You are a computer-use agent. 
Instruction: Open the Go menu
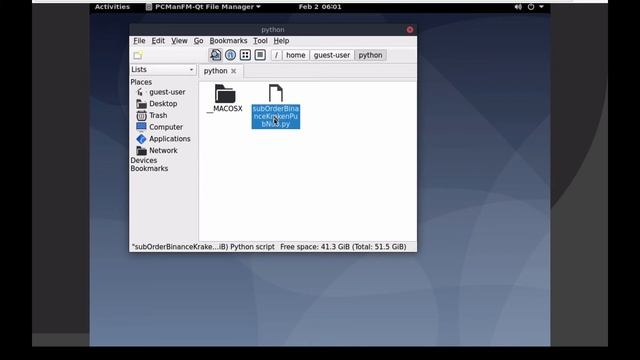click(198, 41)
